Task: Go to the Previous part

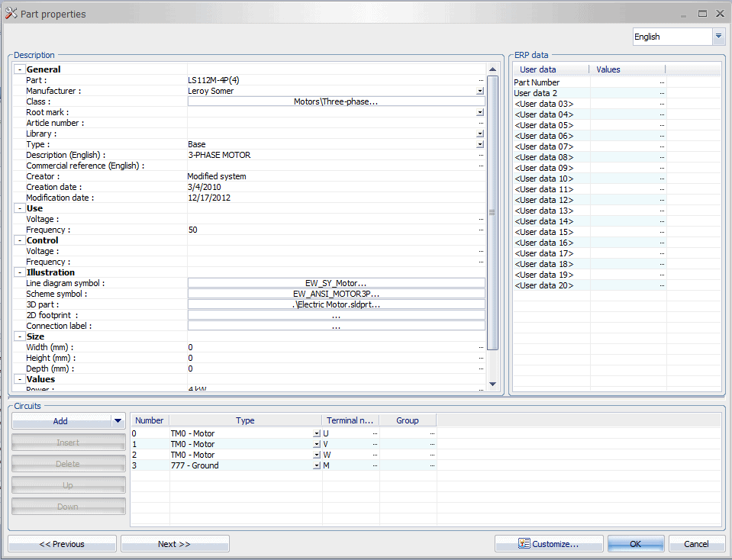Action: coord(62,544)
